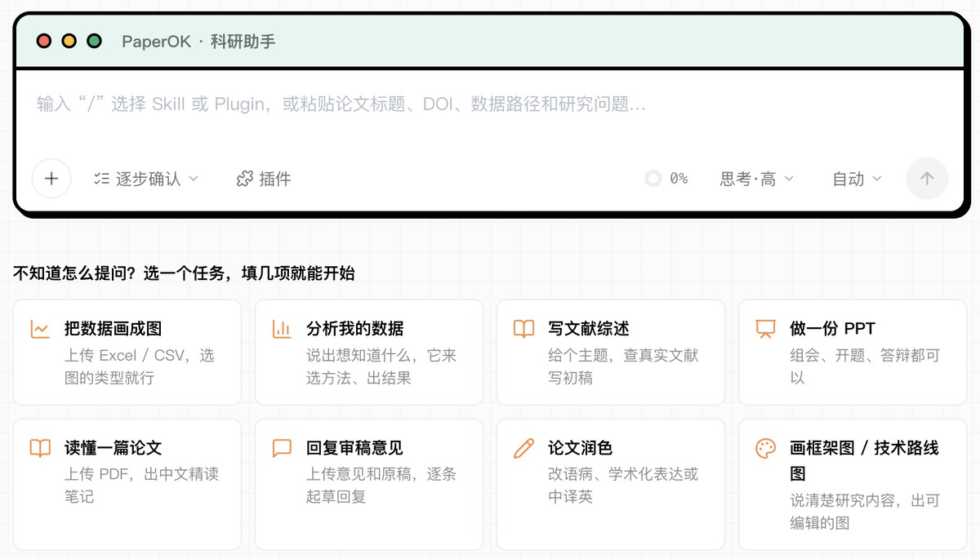This screenshot has width=980, height=559.
Task: Click the PaperOK · 科研助手 title text
Action: (198, 41)
